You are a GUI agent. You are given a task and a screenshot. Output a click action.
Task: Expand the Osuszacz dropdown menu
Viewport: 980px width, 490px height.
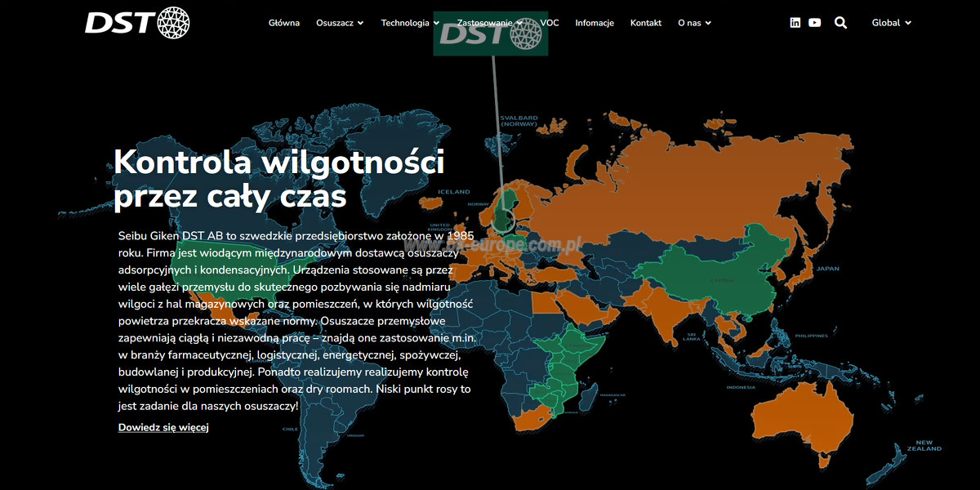point(339,23)
